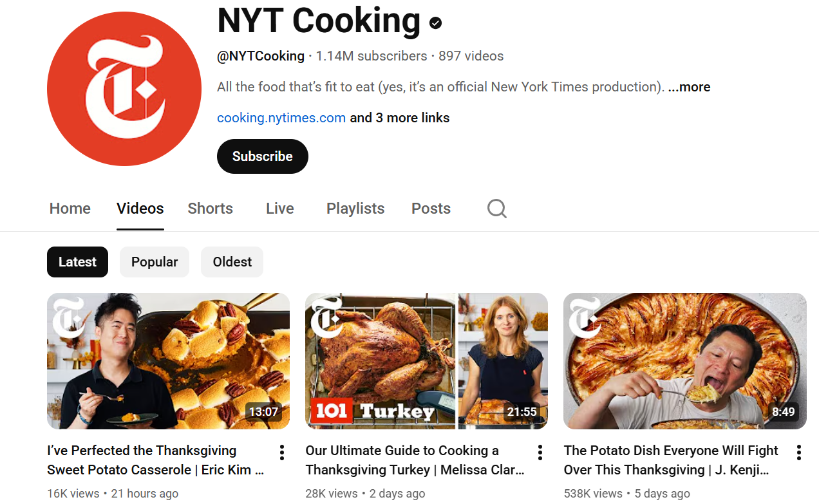Open the cooking.nytimes.com link
Image resolution: width=819 pixels, height=504 pixels.
281,118
